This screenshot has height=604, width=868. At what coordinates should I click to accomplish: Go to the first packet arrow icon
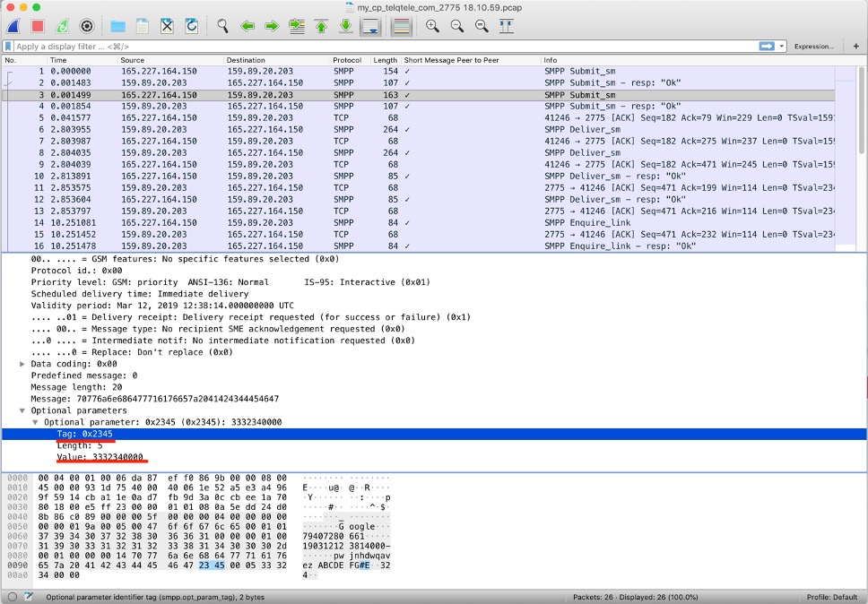pos(322,26)
